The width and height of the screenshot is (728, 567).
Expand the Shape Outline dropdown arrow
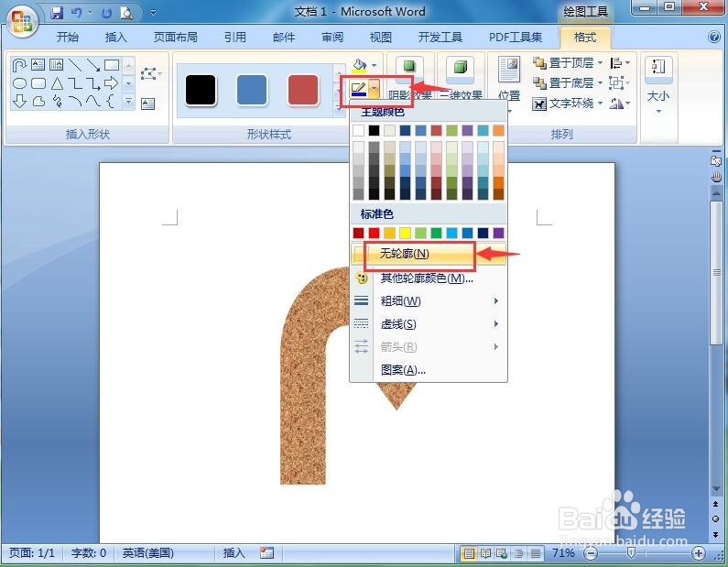[375, 88]
